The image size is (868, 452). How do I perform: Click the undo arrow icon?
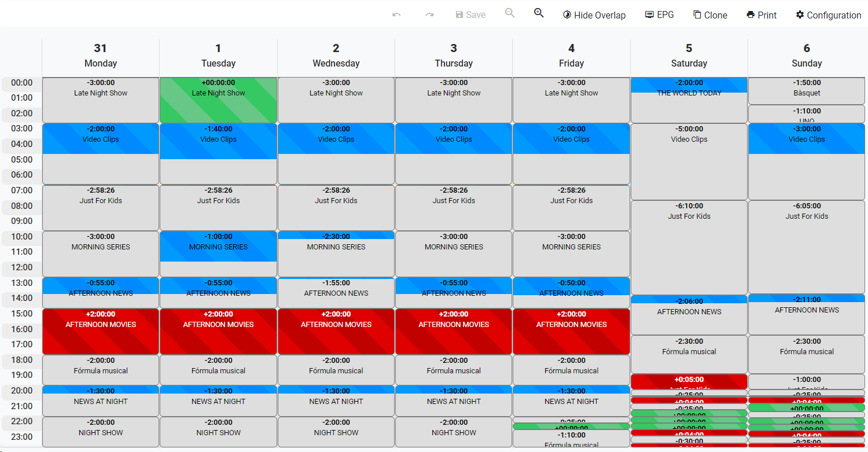click(x=396, y=15)
